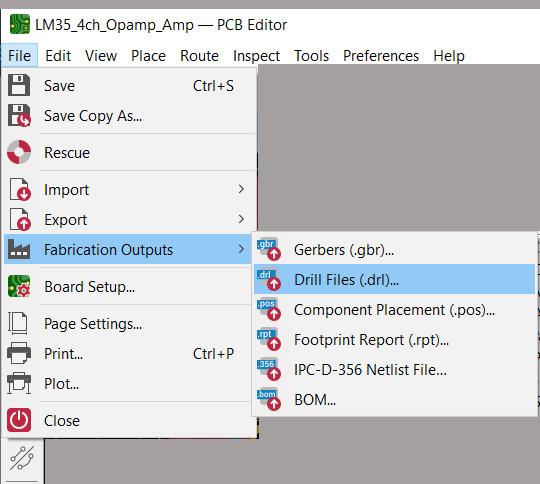This screenshot has height=484, width=540.
Task: Open the Tools menu
Action: click(x=311, y=55)
